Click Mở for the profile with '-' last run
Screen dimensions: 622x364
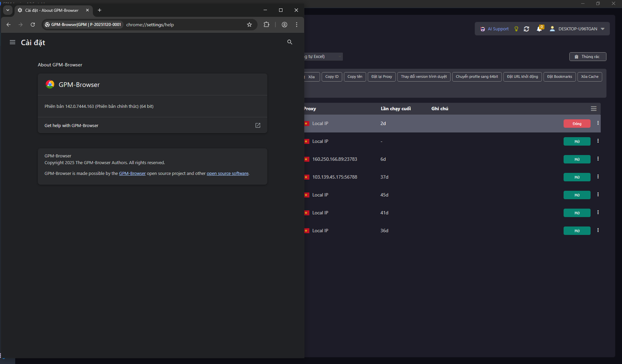tap(577, 142)
